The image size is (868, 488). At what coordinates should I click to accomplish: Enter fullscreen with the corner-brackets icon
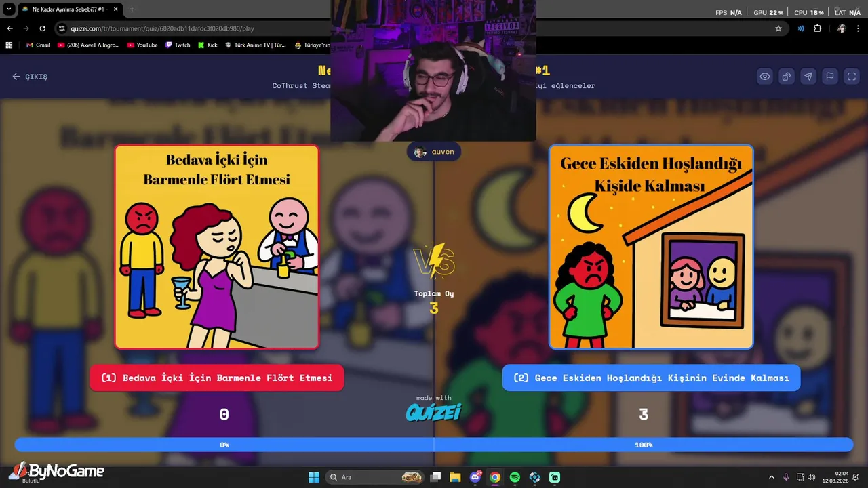(x=852, y=77)
